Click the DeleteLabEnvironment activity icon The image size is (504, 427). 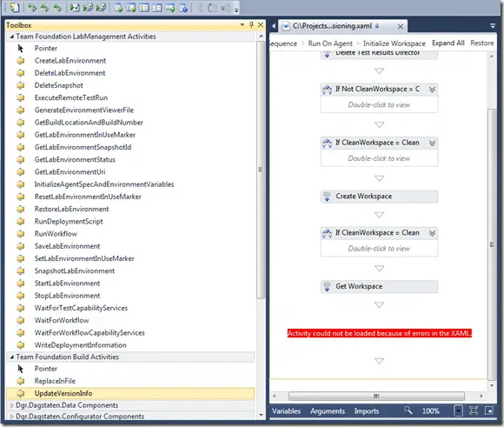[x=21, y=73]
